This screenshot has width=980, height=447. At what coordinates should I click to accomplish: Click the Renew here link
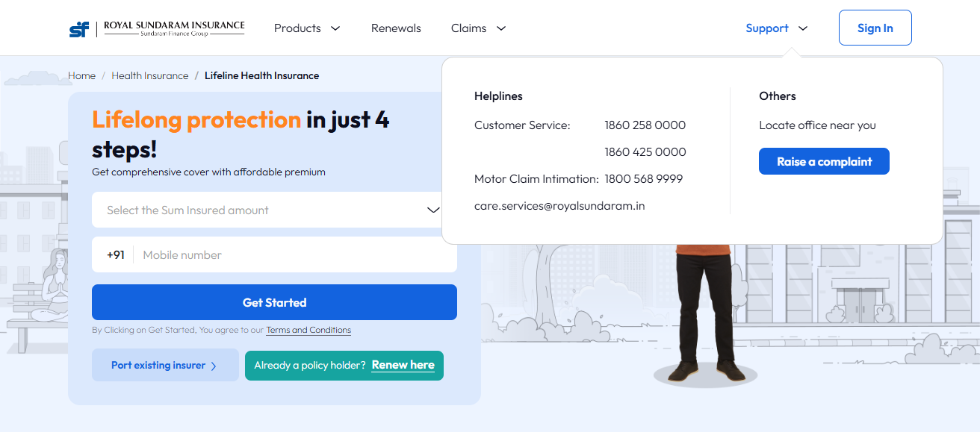tap(403, 365)
